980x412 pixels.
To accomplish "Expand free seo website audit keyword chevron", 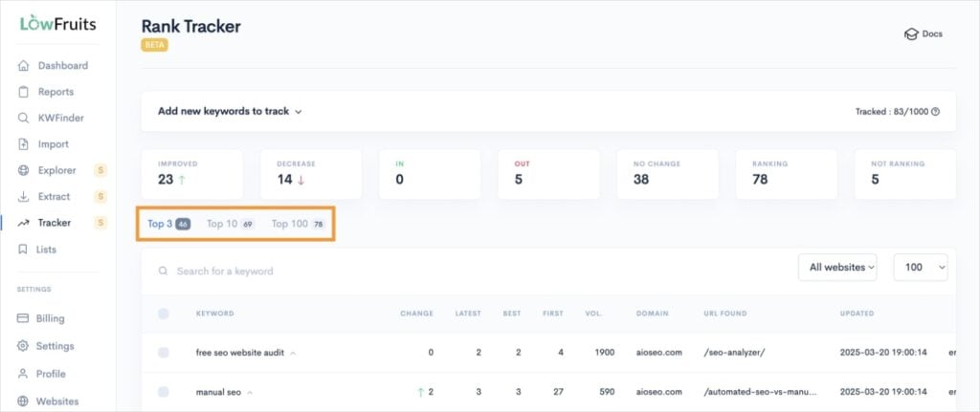I will point(293,354).
